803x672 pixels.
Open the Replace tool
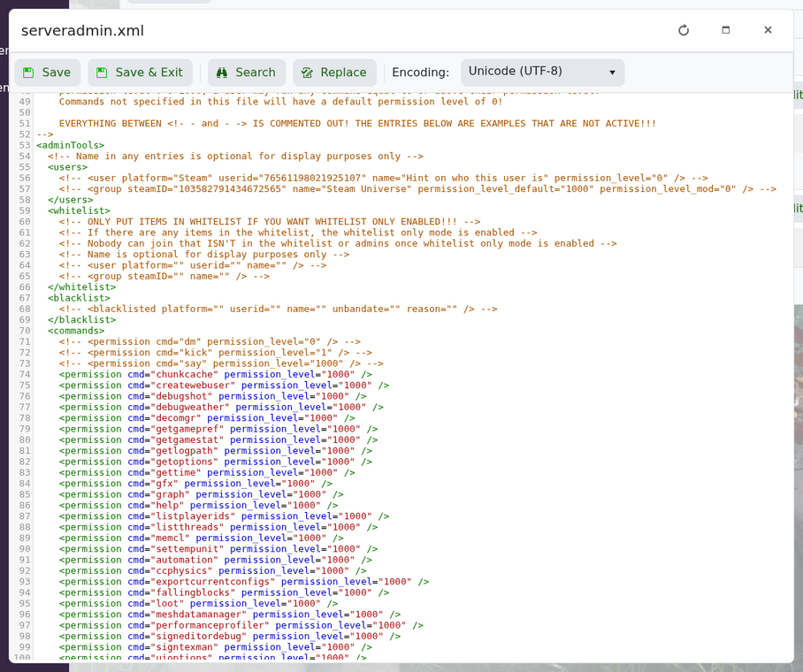334,73
